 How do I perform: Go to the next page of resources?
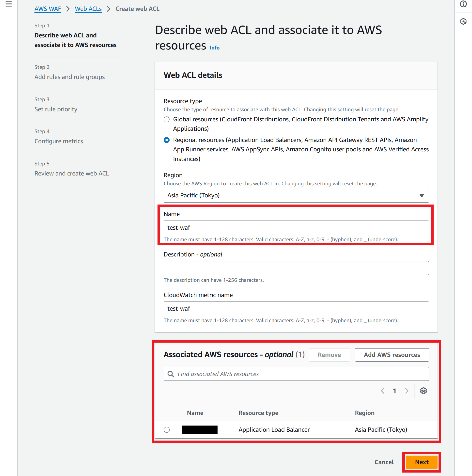pyautogui.click(x=407, y=391)
